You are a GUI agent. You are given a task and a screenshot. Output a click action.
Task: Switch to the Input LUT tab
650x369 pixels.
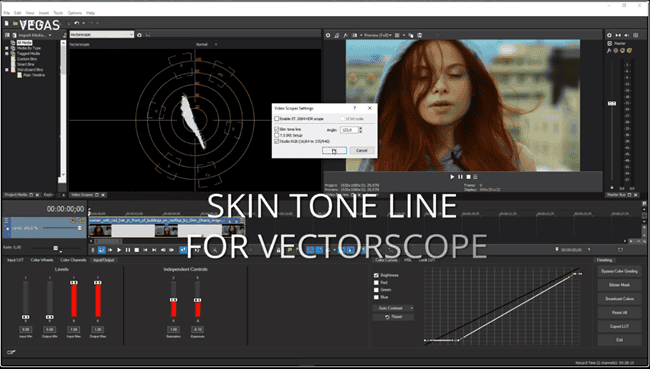(x=15, y=260)
